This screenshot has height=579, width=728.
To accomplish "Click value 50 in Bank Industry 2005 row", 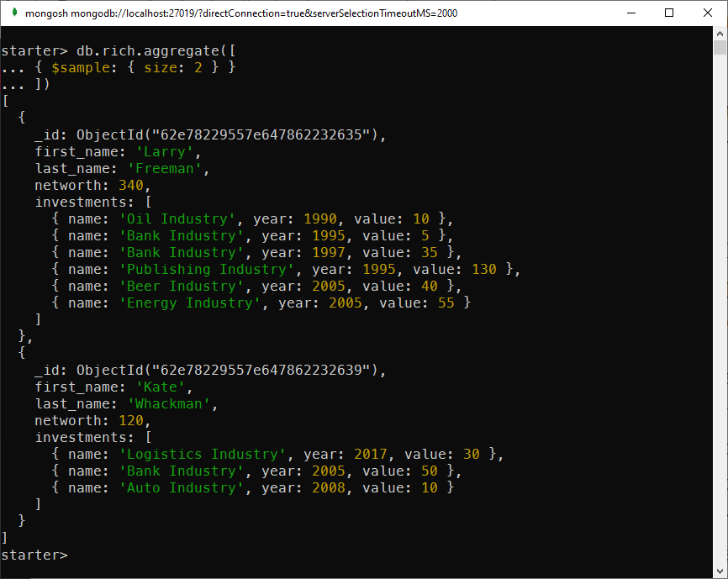I will pos(429,471).
